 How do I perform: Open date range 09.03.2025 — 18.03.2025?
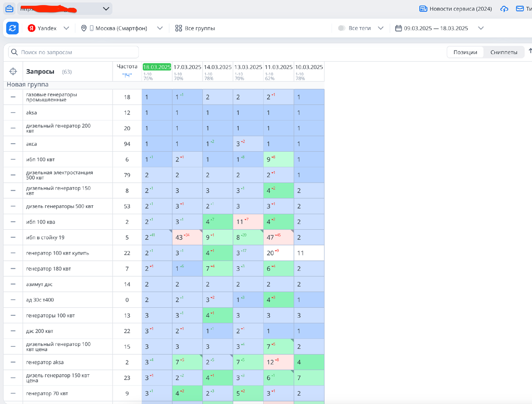coord(436,28)
